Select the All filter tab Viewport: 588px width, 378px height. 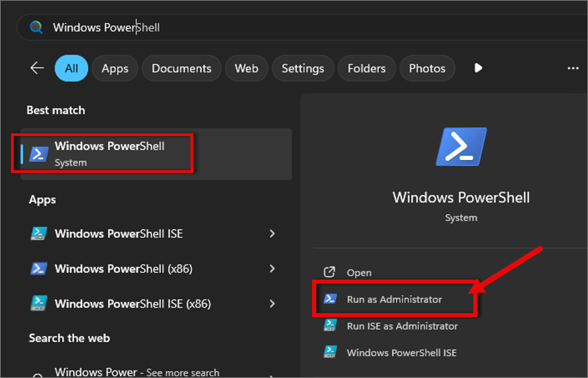pyautogui.click(x=71, y=68)
